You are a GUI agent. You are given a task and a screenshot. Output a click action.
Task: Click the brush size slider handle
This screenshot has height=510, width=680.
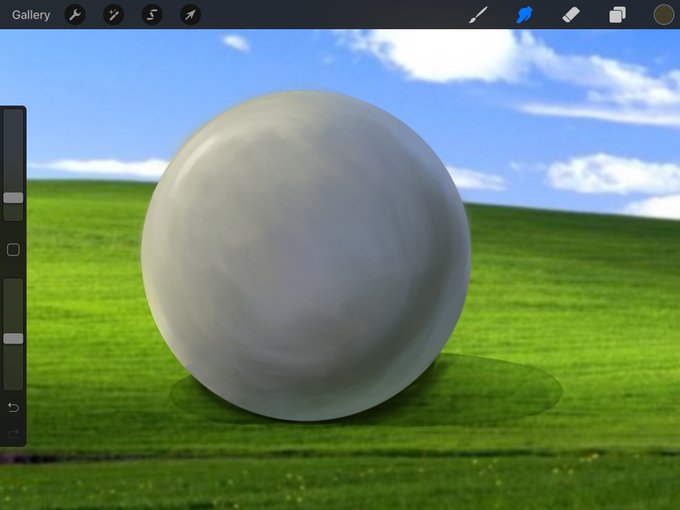(13, 198)
